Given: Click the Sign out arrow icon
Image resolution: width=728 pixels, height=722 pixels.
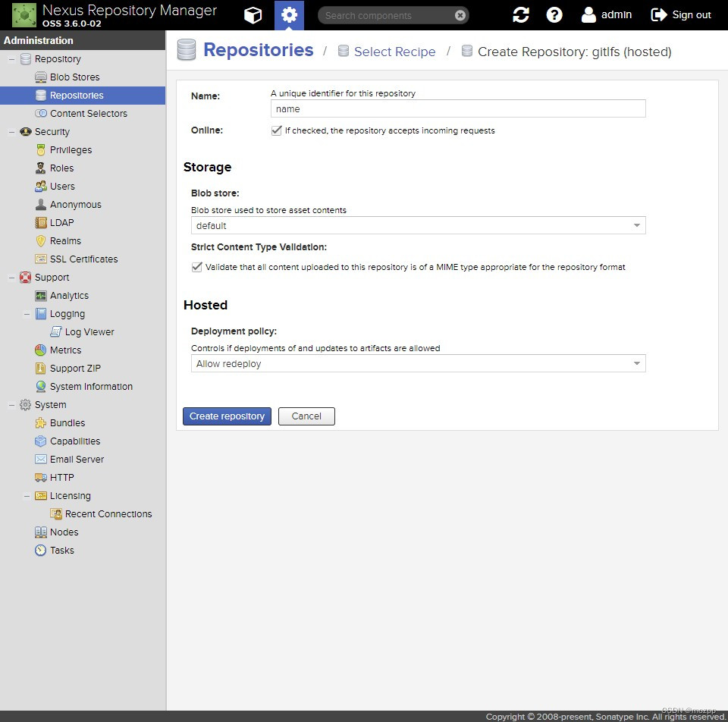Looking at the screenshot, I should 658,15.
